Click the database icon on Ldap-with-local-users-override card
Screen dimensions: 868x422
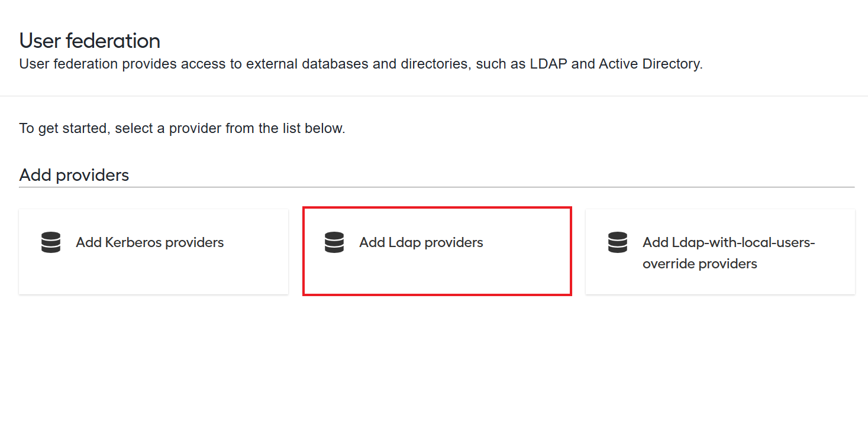618,242
